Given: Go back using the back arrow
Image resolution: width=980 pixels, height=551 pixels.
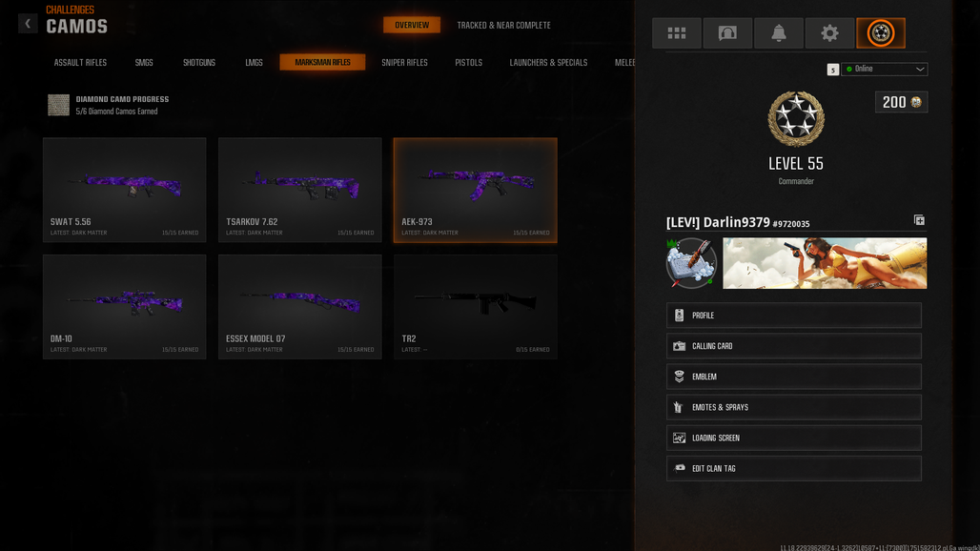Looking at the screenshot, I should point(28,24).
